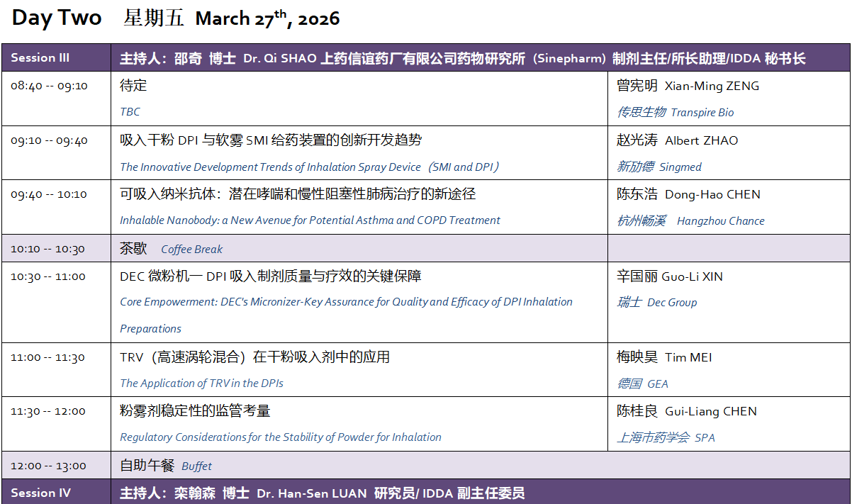Open the Application of TRV in DPIs talk
Image resolution: width=852 pixels, height=504 pixels.
201,383
